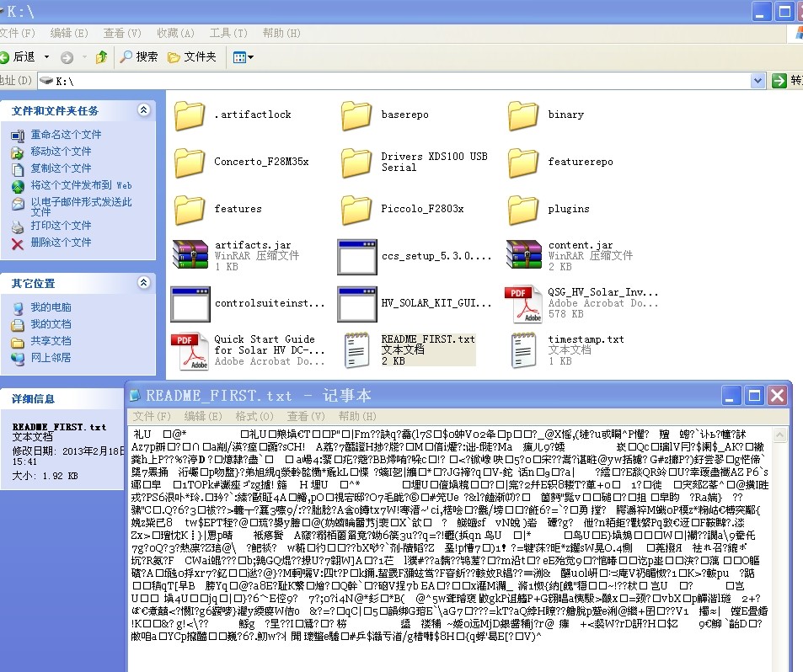Click the Back button in Explorer toolbar
This screenshot has width=803, height=672.
pyautogui.click(x=18, y=56)
